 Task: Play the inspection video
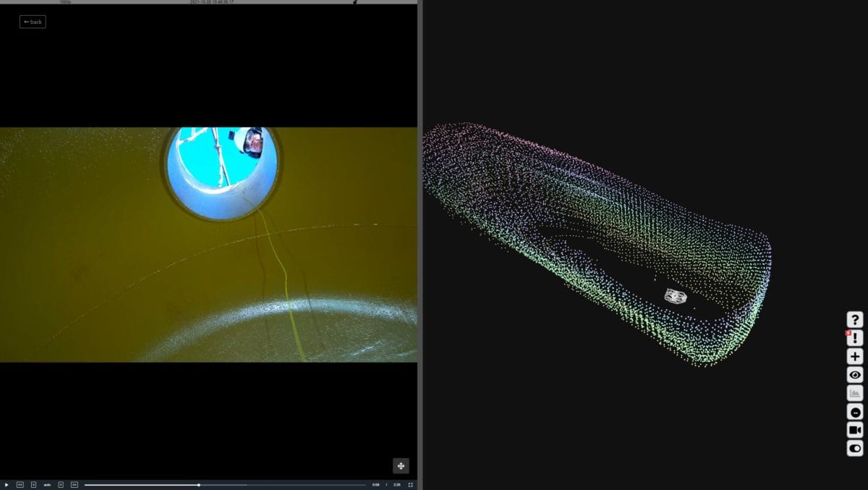pyautogui.click(x=7, y=484)
